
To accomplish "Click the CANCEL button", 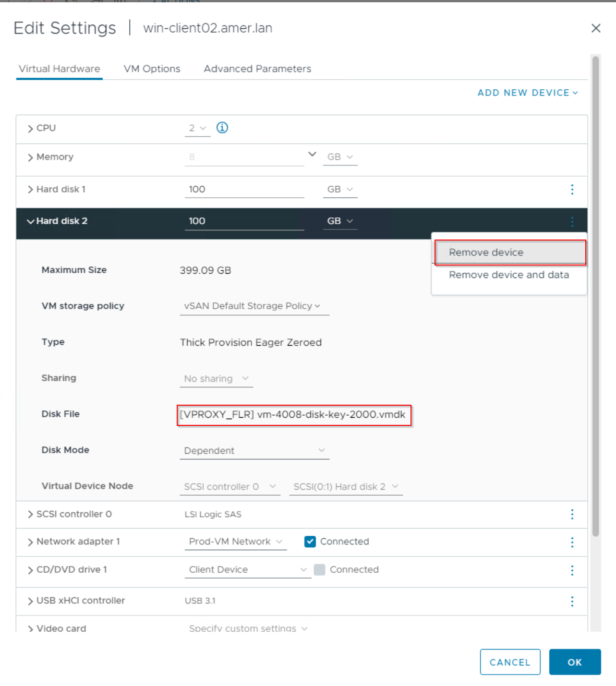I will coord(510,662).
